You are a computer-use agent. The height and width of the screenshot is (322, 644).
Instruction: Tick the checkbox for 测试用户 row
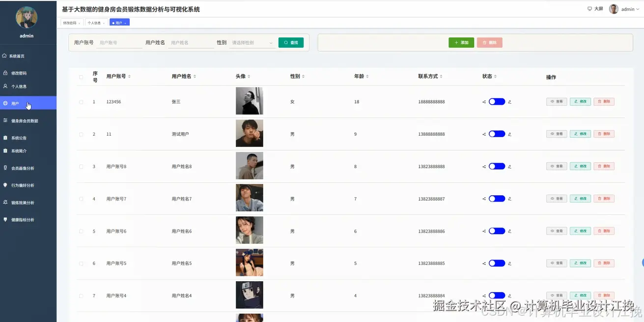tap(81, 134)
